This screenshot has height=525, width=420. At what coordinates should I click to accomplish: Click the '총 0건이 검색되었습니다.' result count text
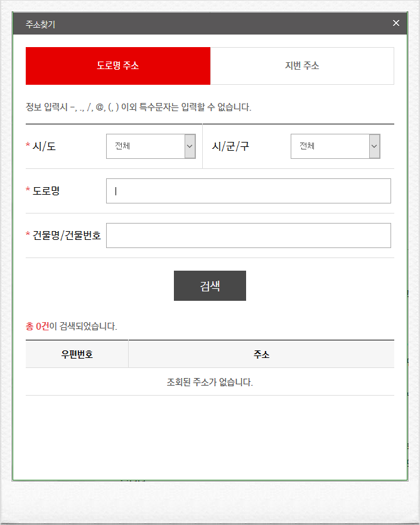[72, 326]
